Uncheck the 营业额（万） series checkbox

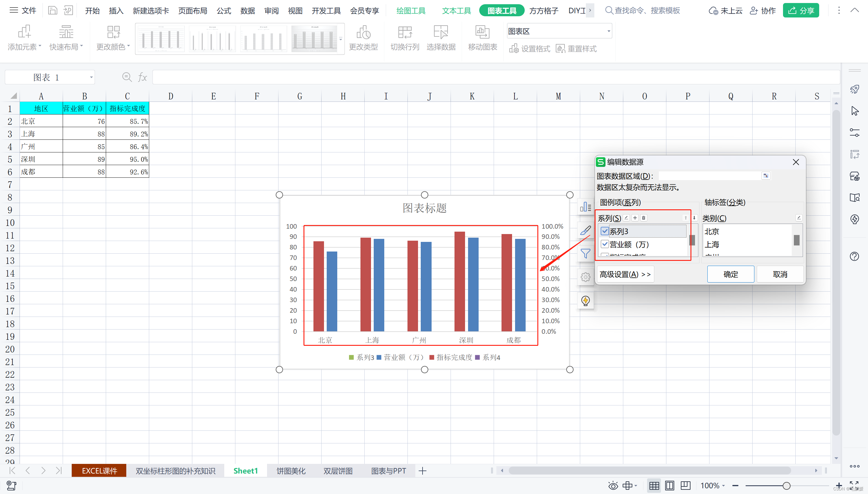[x=605, y=244]
